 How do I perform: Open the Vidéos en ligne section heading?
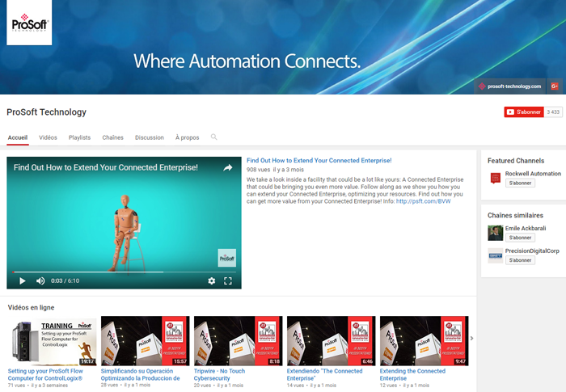[31, 307]
